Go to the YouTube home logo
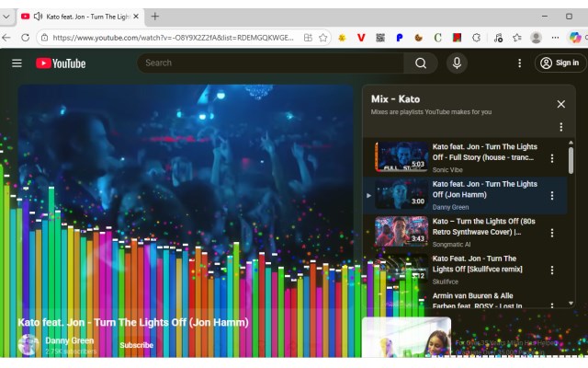 (61, 63)
